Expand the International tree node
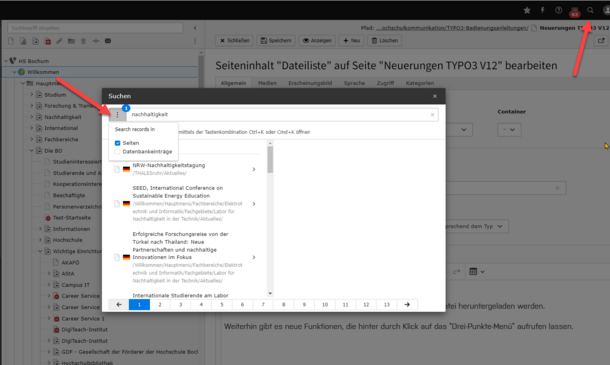Screen dimensions: 610x365 click(32, 128)
